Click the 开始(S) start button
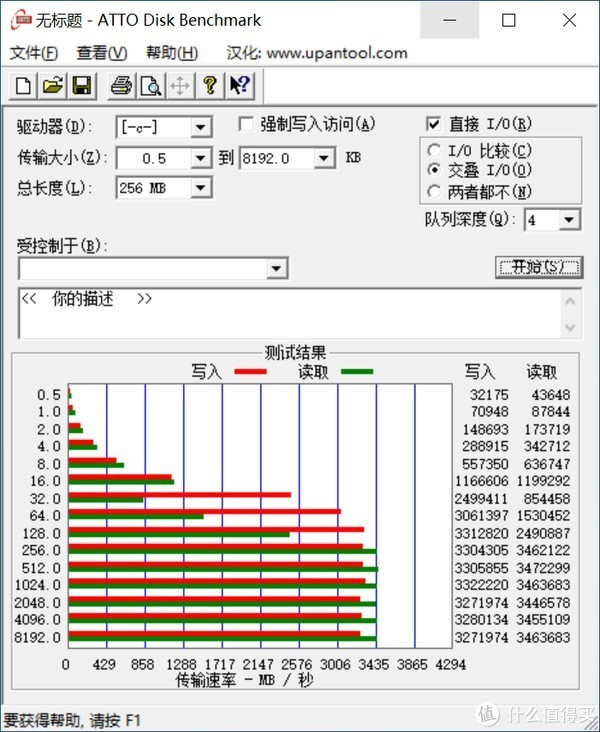600x732 pixels. tap(539, 267)
